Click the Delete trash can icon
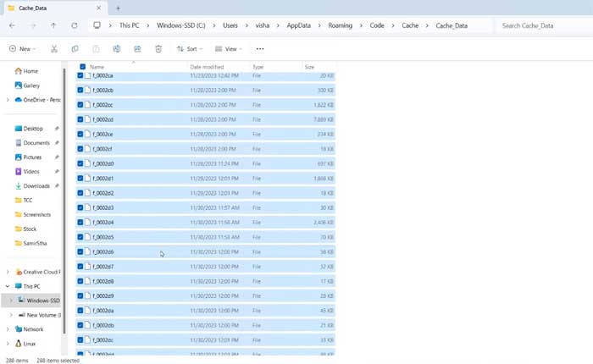 (x=158, y=49)
